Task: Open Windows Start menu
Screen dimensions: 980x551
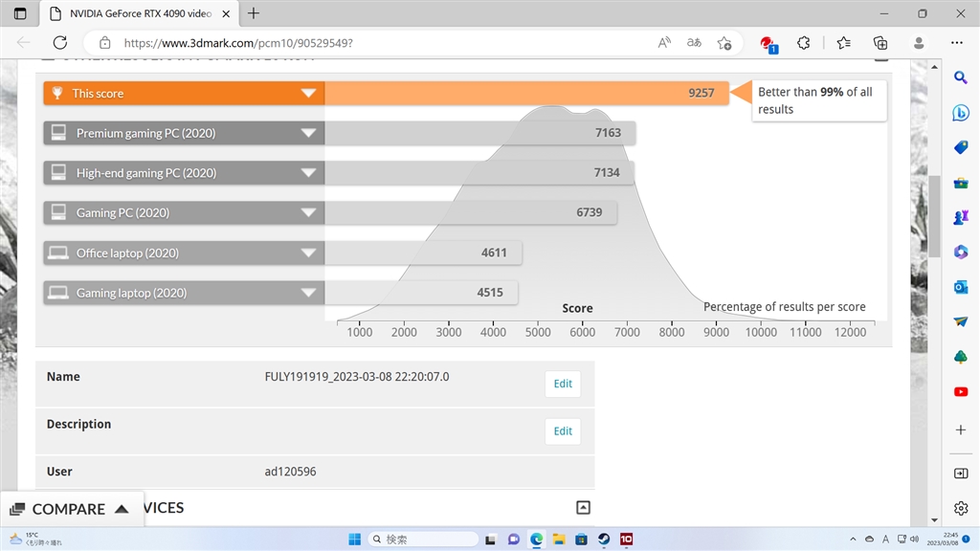Action: (x=354, y=540)
